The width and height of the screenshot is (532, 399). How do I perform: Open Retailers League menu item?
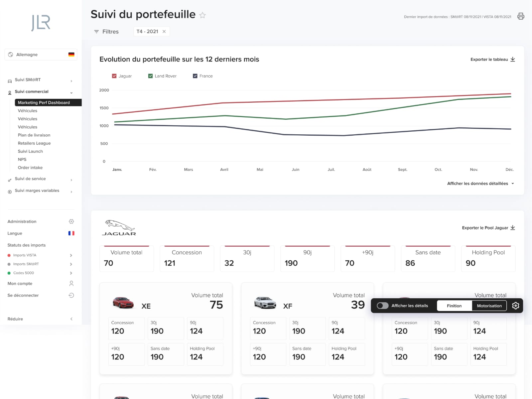pyautogui.click(x=34, y=143)
